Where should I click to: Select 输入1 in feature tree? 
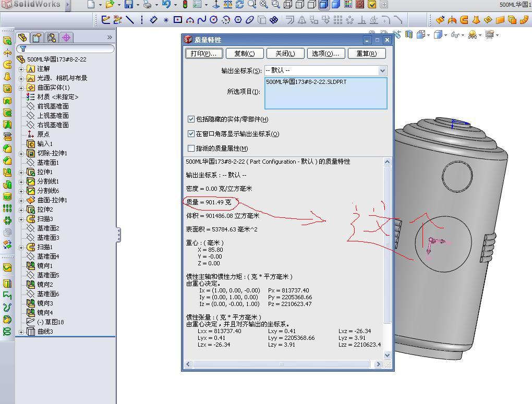pyautogui.click(x=45, y=144)
